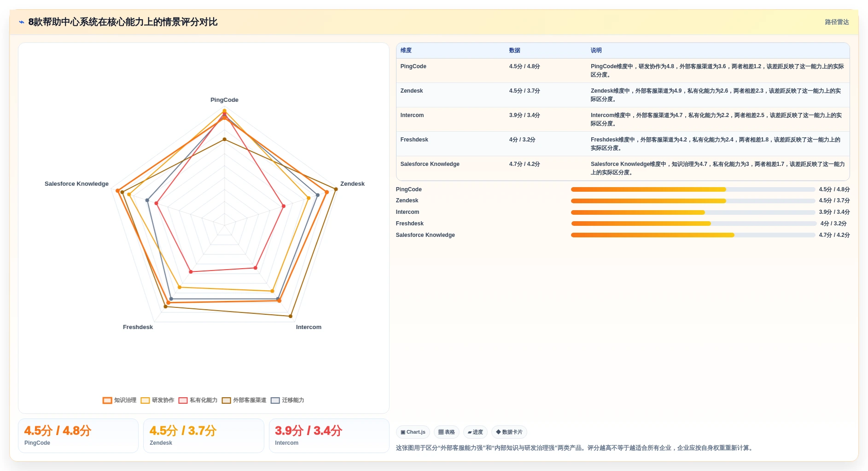Click the 说明 column header
The width and height of the screenshot is (868, 471).
[x=596, y=50]
